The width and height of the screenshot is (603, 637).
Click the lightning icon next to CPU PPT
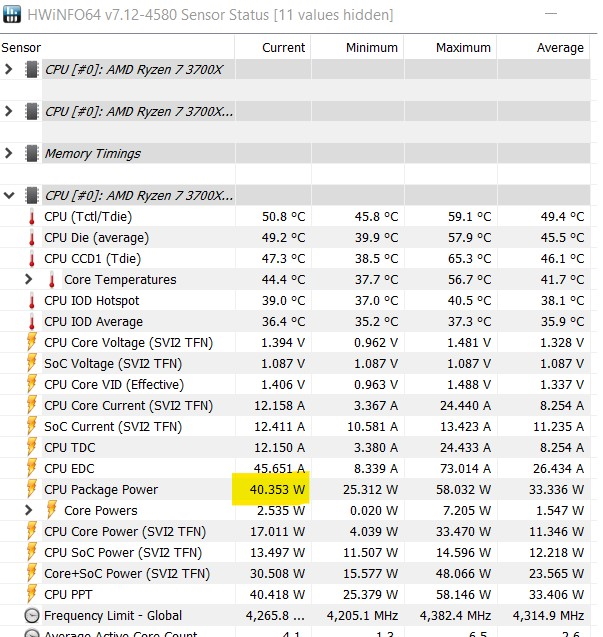(x=32, y=594)
